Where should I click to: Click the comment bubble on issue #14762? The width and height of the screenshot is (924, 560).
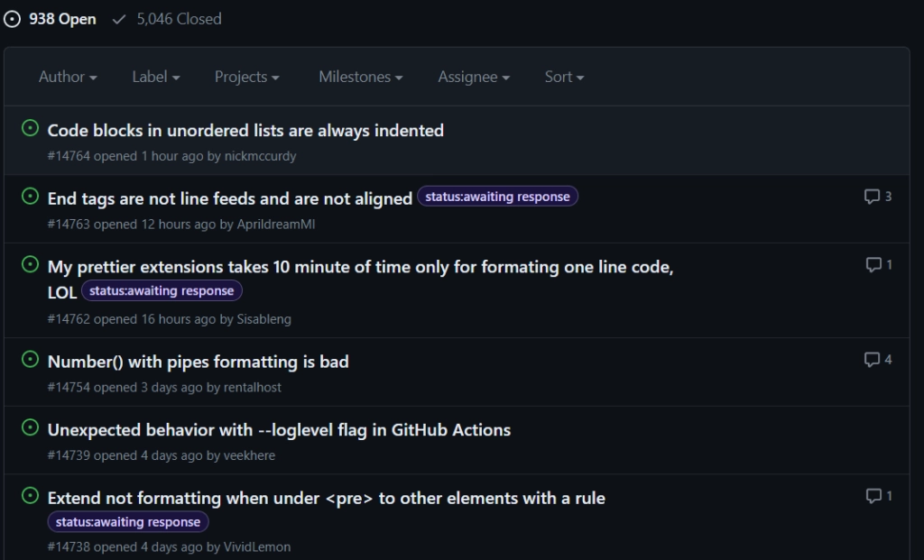click(873, 265)
